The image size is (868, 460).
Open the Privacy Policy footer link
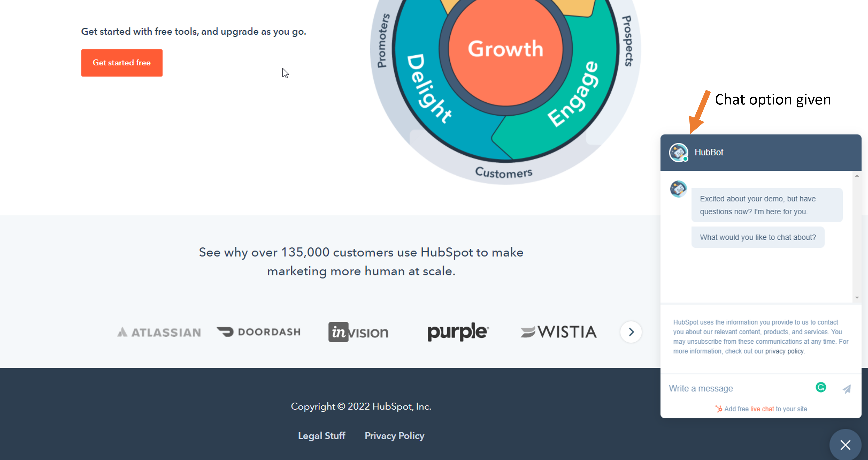394,436
